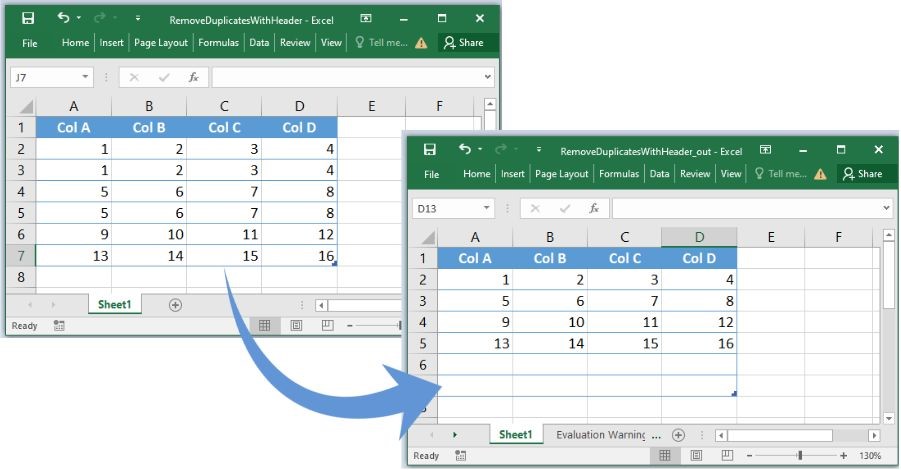Screen dimensions: 901x470
Task: Click Undo in the left Excel window
Action: pos(64,18)
